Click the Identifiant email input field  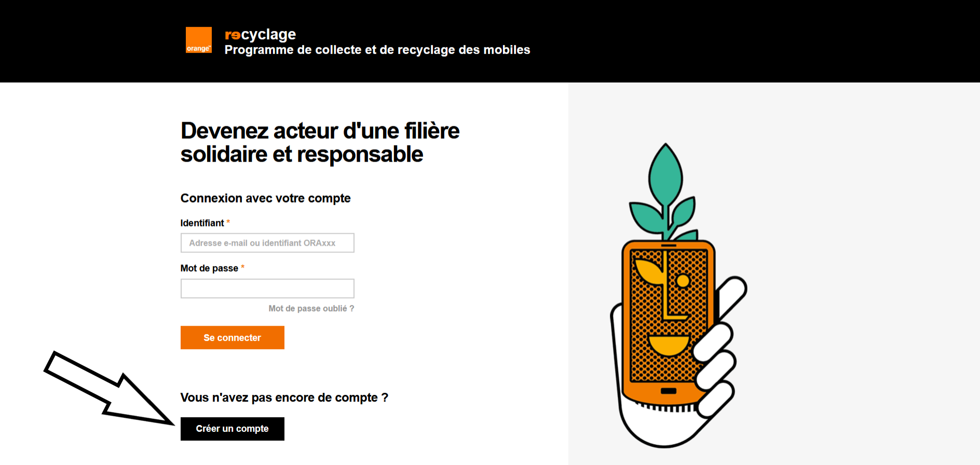pyautogui.click(x=267, y=243)
